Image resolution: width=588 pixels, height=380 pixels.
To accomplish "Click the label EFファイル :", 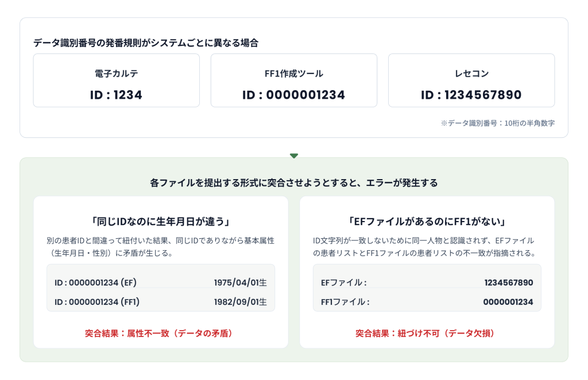I will click(344, 282).
